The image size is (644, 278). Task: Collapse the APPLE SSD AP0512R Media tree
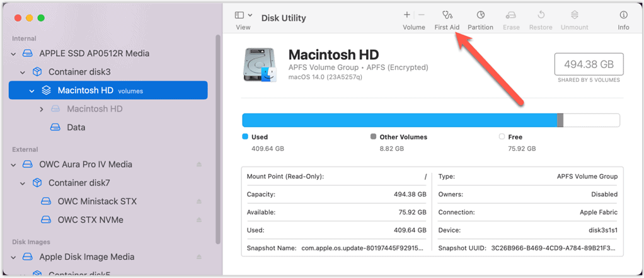pos(13,54)
